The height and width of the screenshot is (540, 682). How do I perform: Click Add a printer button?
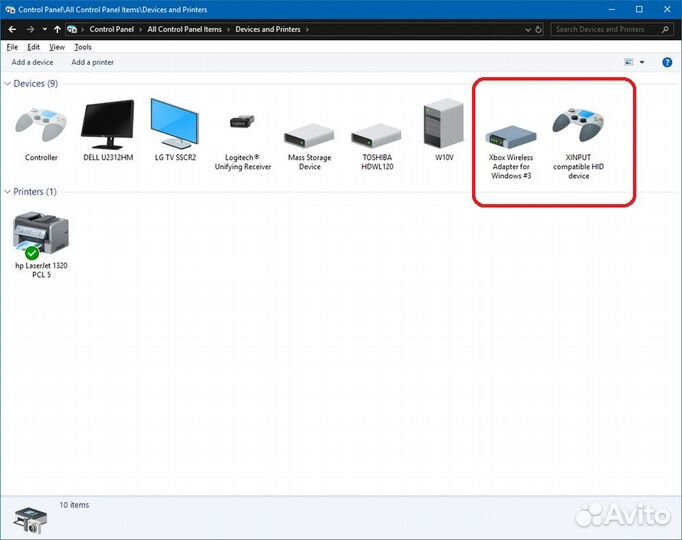[x=92, y=62]
